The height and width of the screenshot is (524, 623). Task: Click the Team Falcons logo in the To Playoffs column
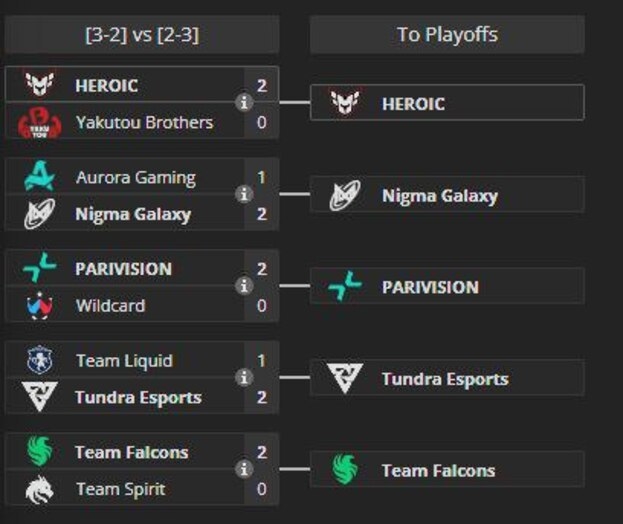(x=345, y=470)
